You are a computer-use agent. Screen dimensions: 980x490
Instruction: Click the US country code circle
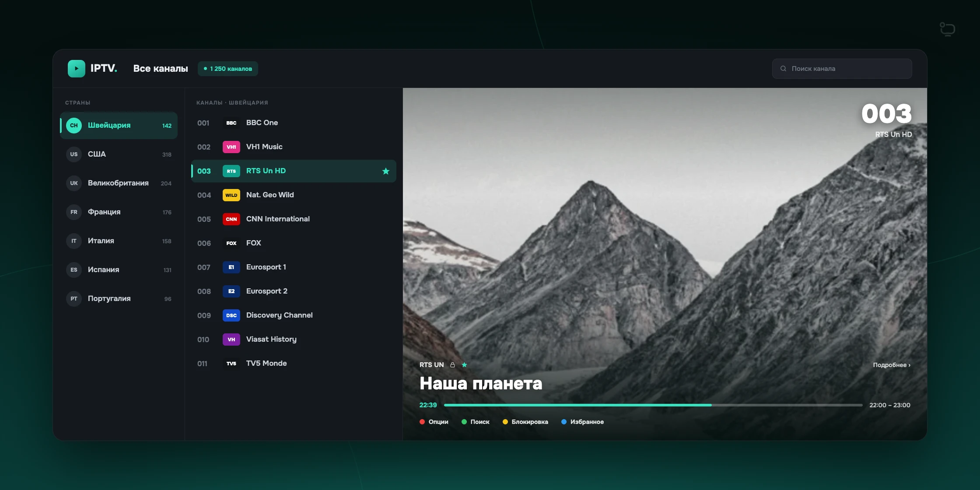coord(74,154)
